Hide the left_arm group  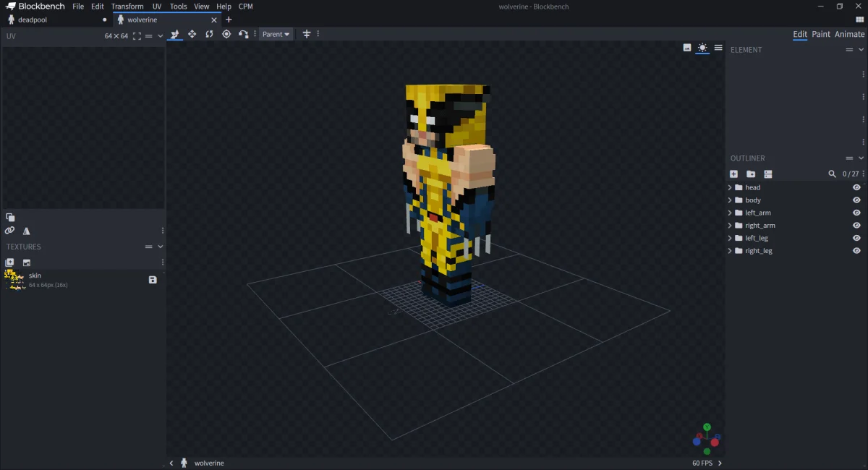(856, 213)
